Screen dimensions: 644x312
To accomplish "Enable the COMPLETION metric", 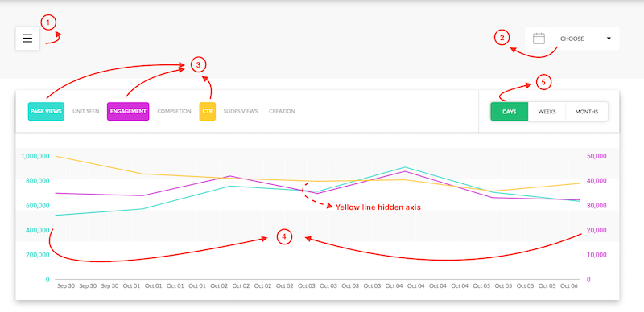I will (x=174, y=111).
